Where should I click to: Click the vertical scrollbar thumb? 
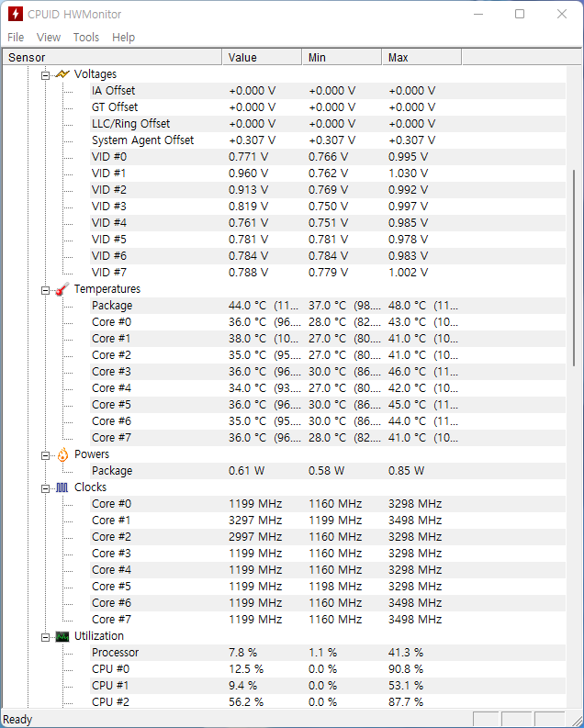click(x=574, y=268)
